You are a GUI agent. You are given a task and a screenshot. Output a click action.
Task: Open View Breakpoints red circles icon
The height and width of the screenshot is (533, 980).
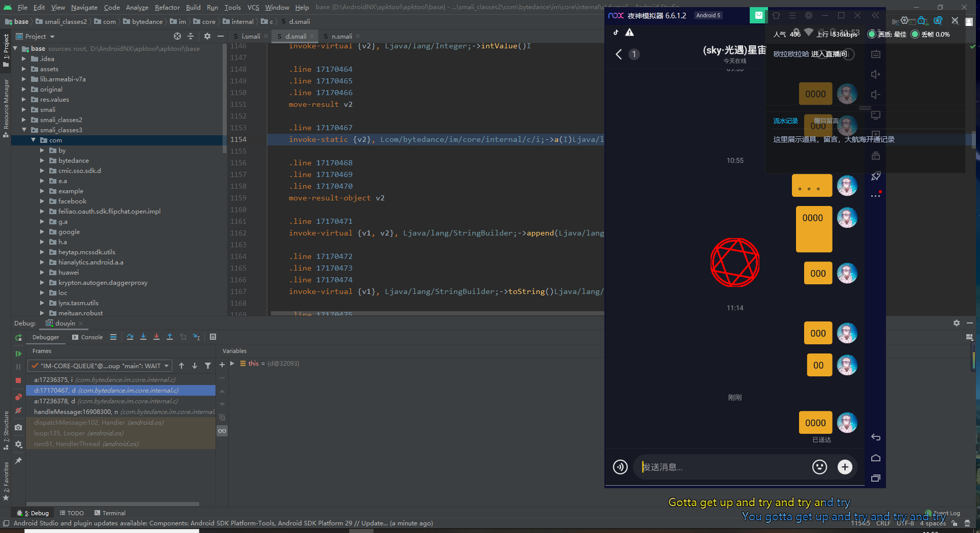pos(18,397)
